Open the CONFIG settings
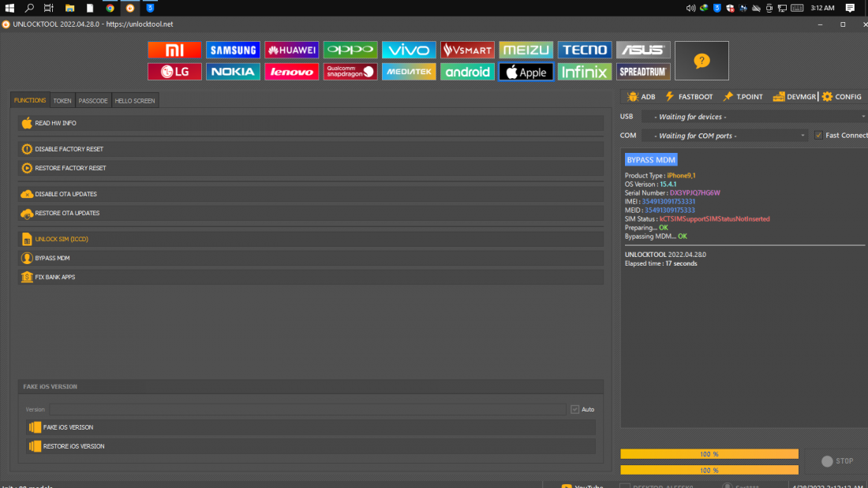The height and width of the screenshot is (488, 868). 841,97
